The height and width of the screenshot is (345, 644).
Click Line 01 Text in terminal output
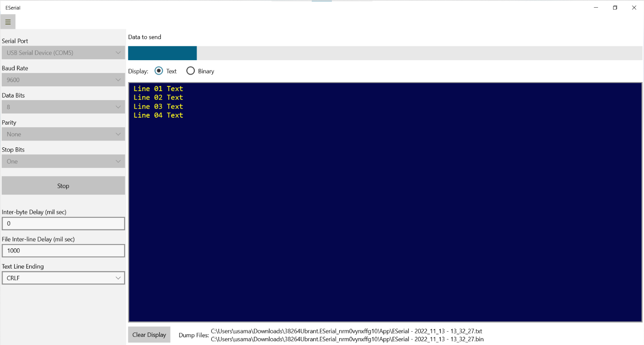click(x=158, y=88)
